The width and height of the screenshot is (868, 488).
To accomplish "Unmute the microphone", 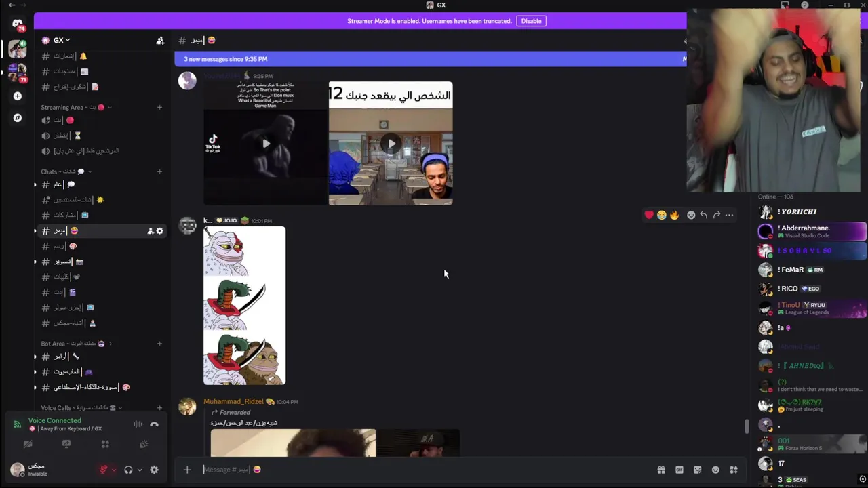I will [x=104, y=470].
